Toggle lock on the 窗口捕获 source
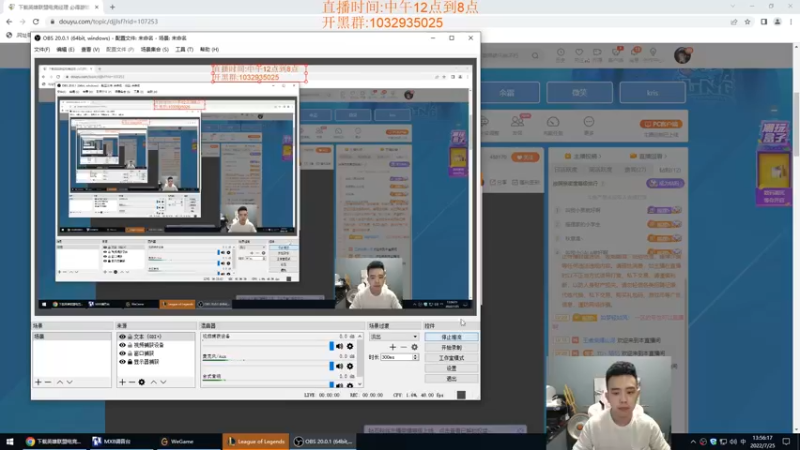Image resolution: width=800 pixels, height=450 pixels. (130, 353)
